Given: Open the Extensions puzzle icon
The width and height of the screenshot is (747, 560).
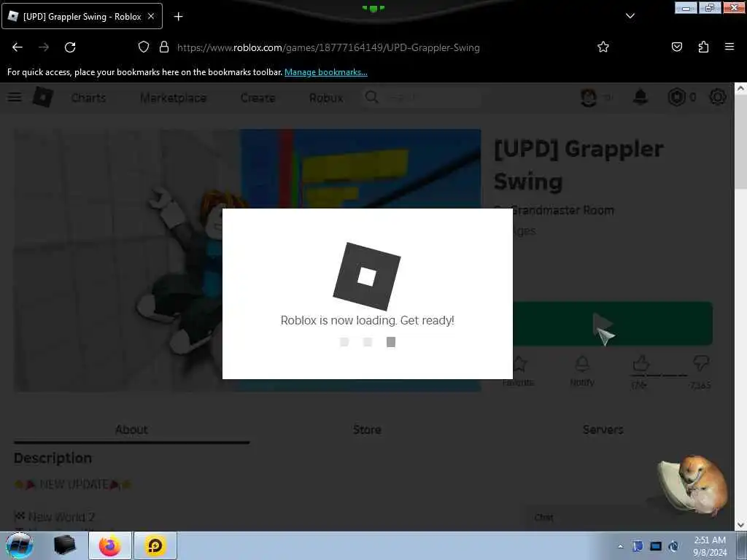Looking at the screenshot, I should (703, 47).
